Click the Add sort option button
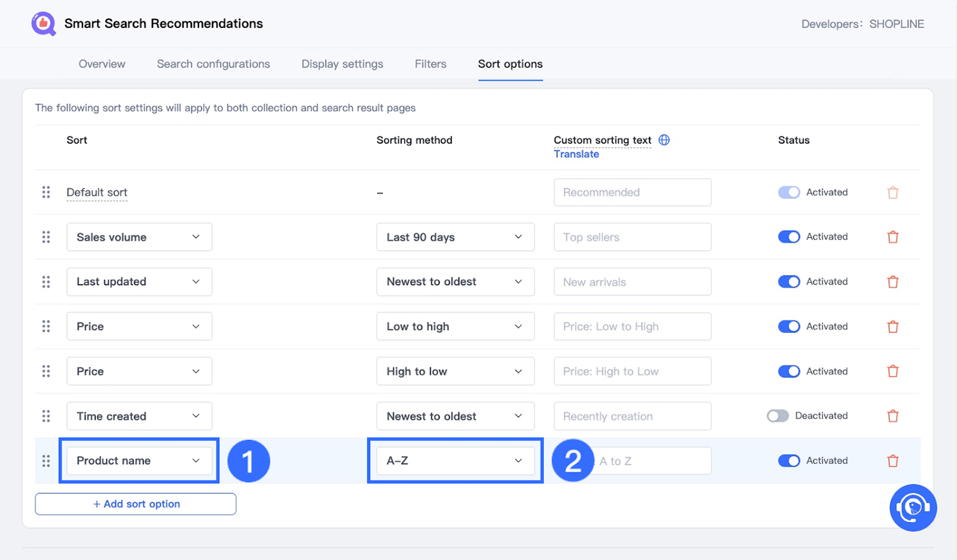Viewport: 957px width, 560px height. [x=136, y=504]
